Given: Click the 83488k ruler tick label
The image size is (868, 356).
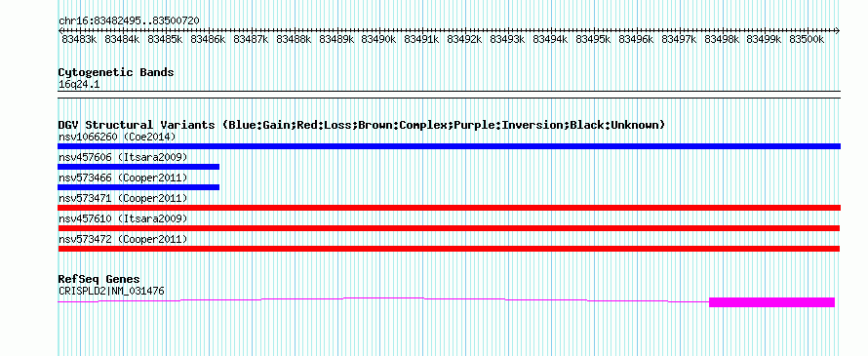Looking at the screenshot, I should tap(294, 40).
